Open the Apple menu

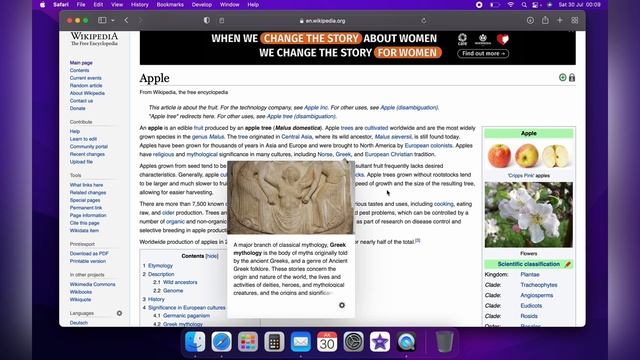[42, 5]
